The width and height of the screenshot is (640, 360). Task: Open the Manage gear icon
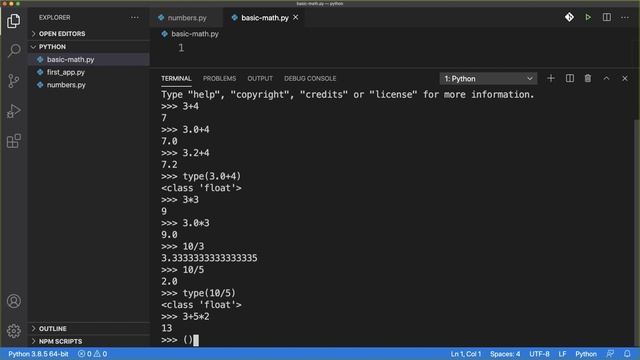(x=13, y=331)
